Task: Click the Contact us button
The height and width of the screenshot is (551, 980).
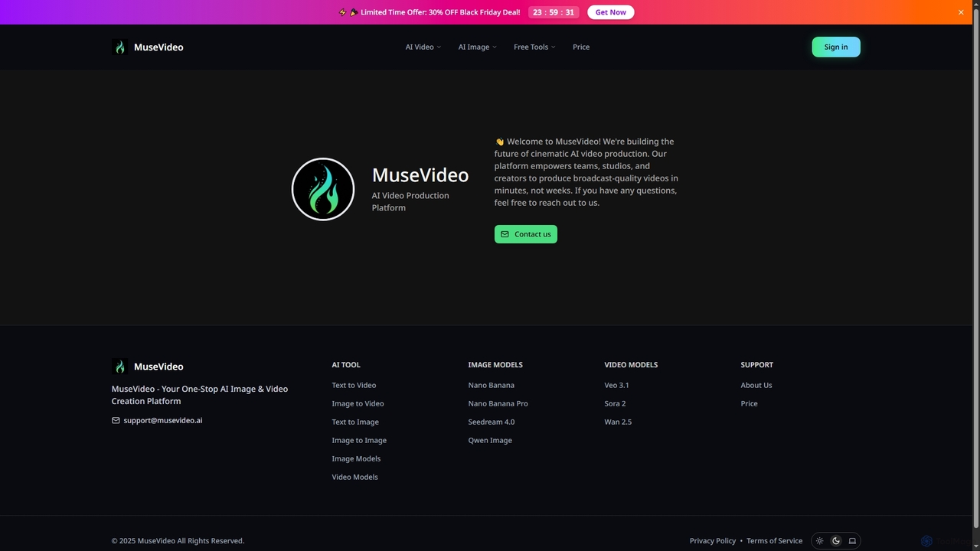Action: [526, 234]
